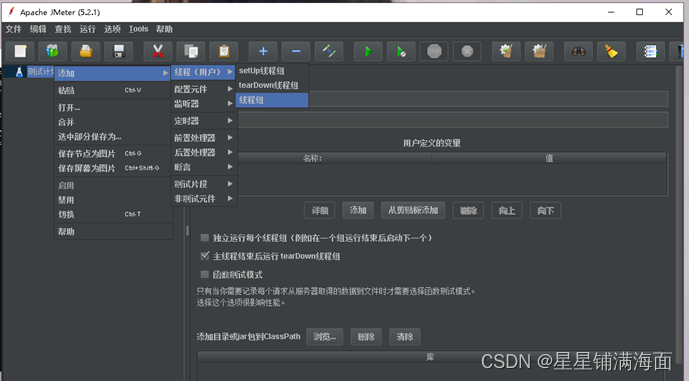Screen dimensions: 689x381
Task: Toggle 独立运行每个线程组 checkbox
Action: point(204,238)
